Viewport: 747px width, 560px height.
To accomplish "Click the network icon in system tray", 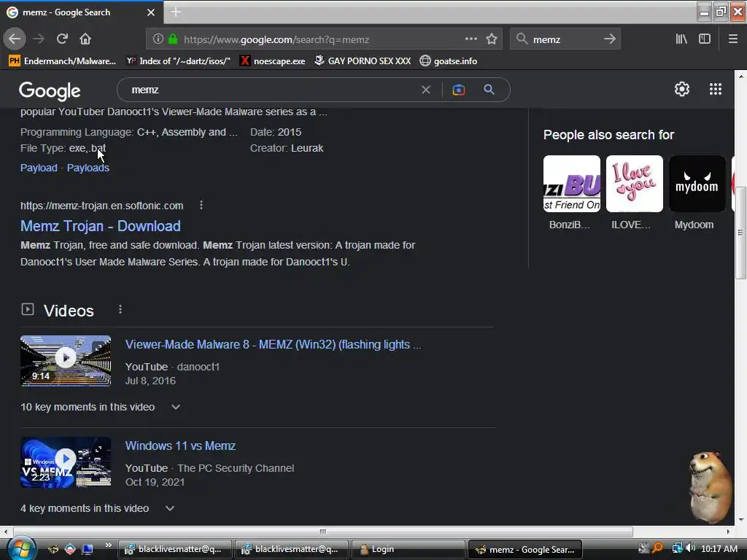I will point(676,548).
